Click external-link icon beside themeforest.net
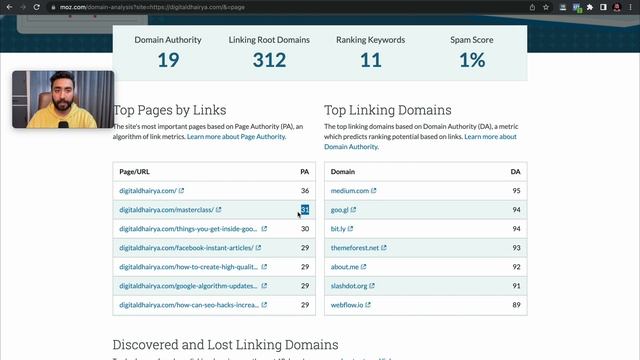 click(x=384, y=247)
